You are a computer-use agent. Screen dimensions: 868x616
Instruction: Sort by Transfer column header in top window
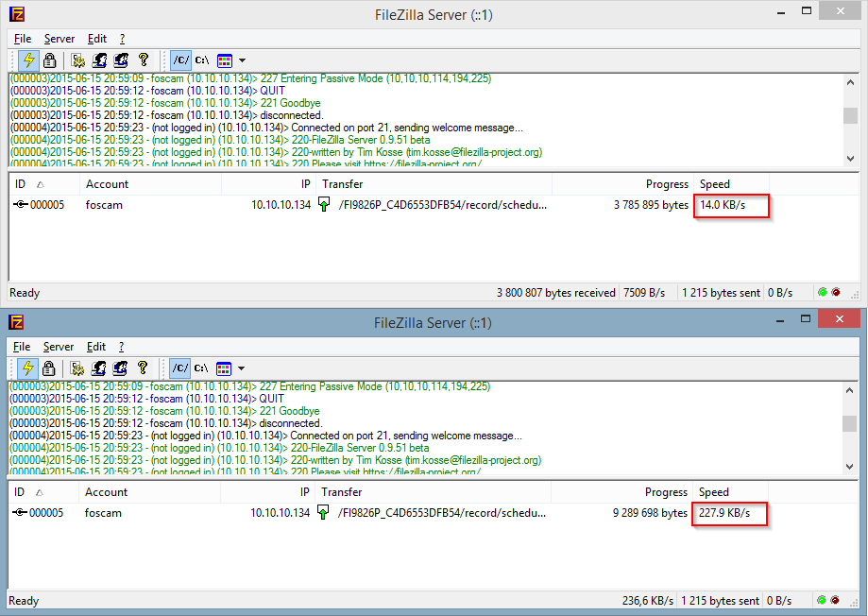[x=434, y=184]
